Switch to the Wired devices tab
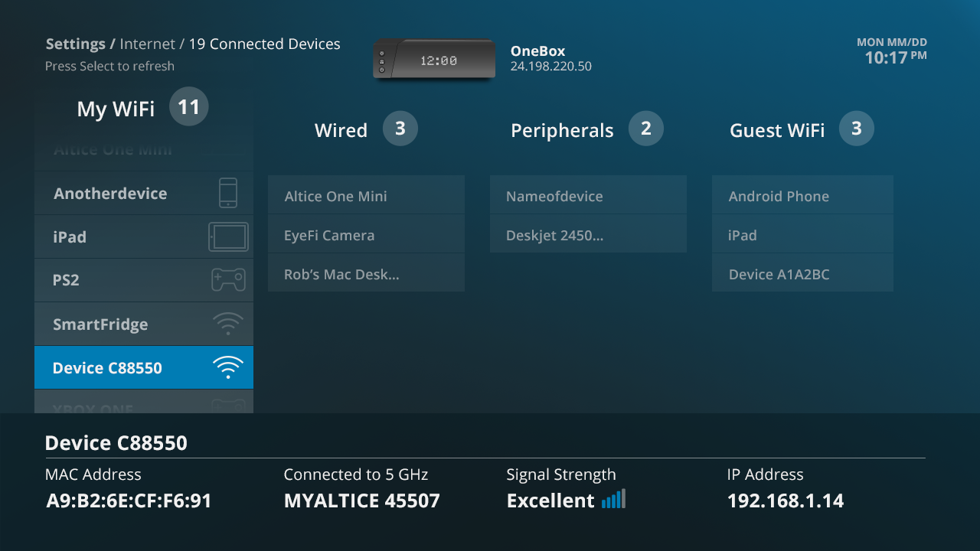Image resolution: width=980 pixels, height=551 pixels. click(x=341, y=131)
